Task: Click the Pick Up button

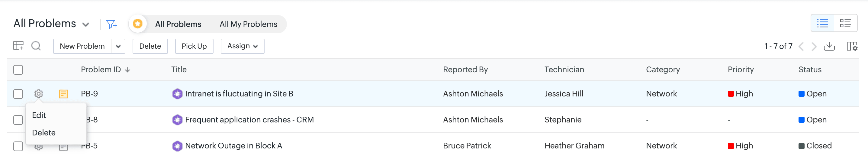Action: pyautogui.click(x=194, y=46)
